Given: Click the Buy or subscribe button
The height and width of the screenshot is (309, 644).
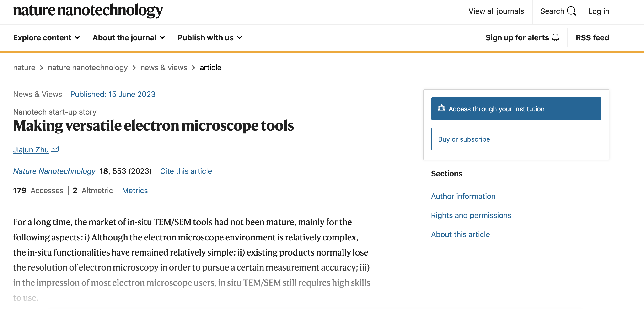Looking at the screenshot, I should pos(516,139).
